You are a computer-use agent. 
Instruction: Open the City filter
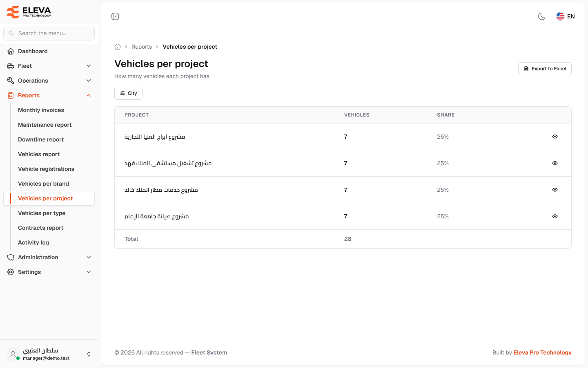pyautogui.click(x=128, y=93)
